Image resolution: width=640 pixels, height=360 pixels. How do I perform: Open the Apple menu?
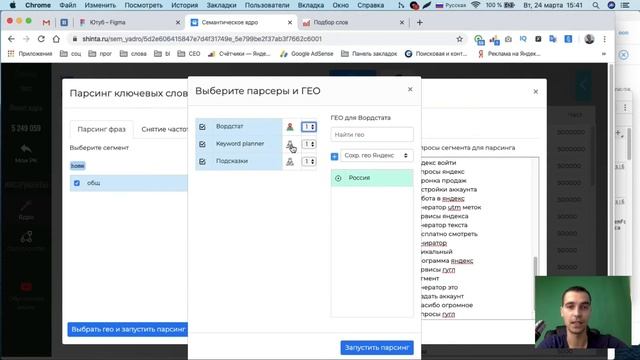pyautogui.click(x=13, y=5)
